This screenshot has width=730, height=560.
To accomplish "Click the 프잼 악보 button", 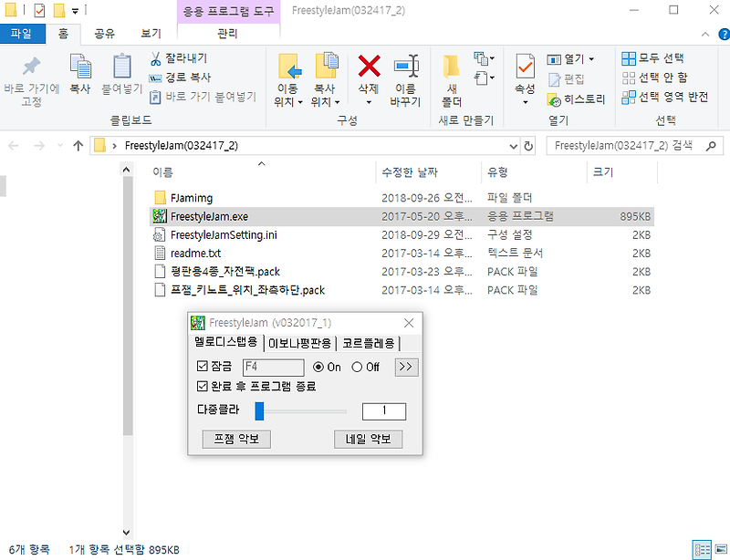I will point(236,439).
